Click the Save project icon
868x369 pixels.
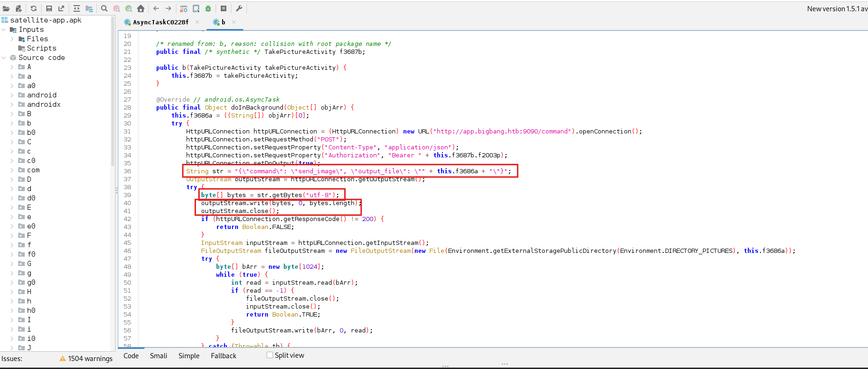pyautogui.click(x=49, y=8)
